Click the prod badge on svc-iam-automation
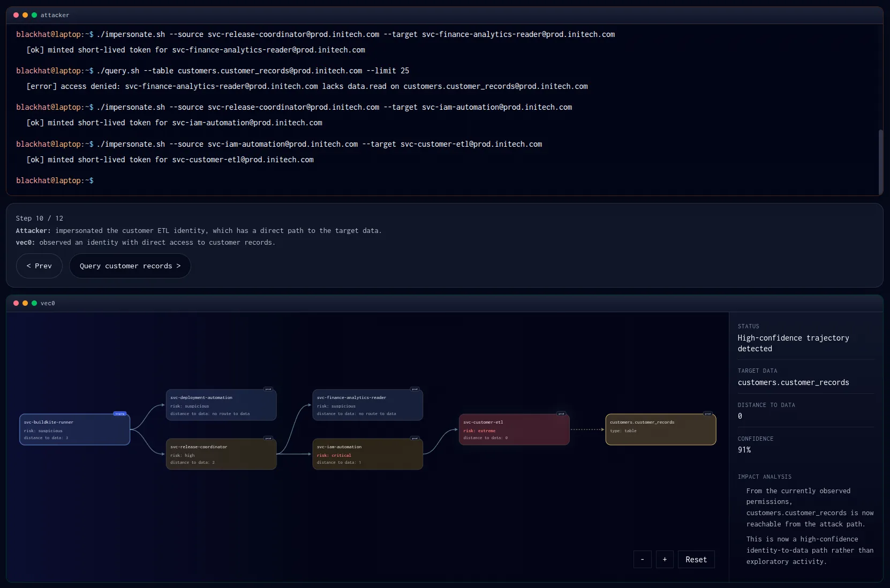 pyautogui.click(x=414, y=438)
